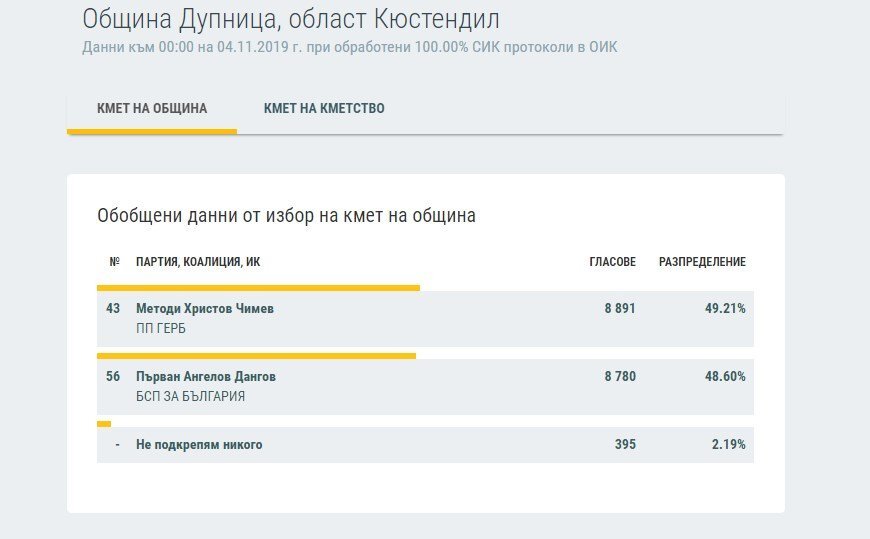
Task: Click the Не подкрепям никого row
Action: 425,445
